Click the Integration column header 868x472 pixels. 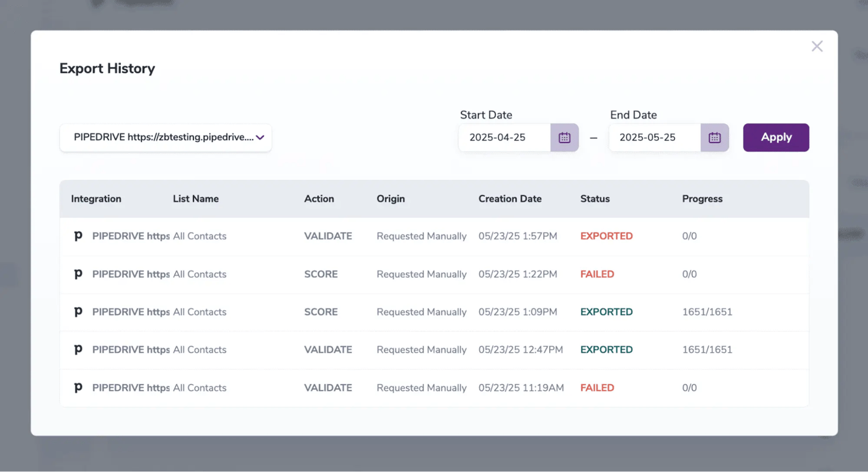pyautogui.click(x=96, y=199)
